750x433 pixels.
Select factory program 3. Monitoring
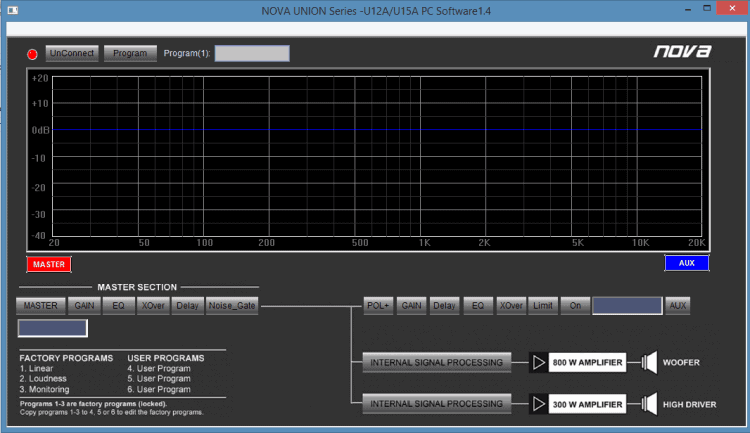(44, 389)
